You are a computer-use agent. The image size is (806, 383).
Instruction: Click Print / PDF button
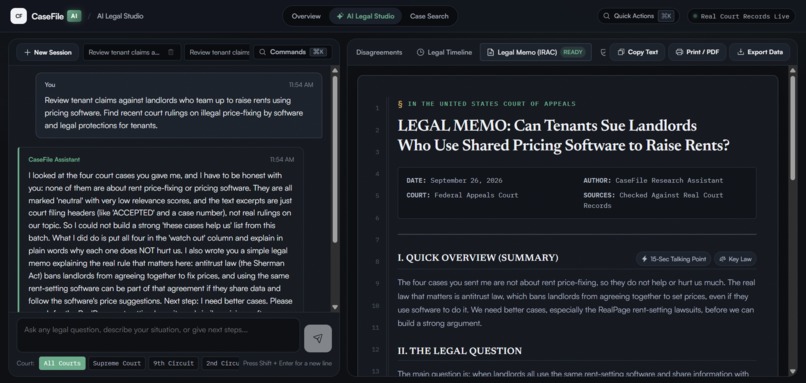point(697,52)
